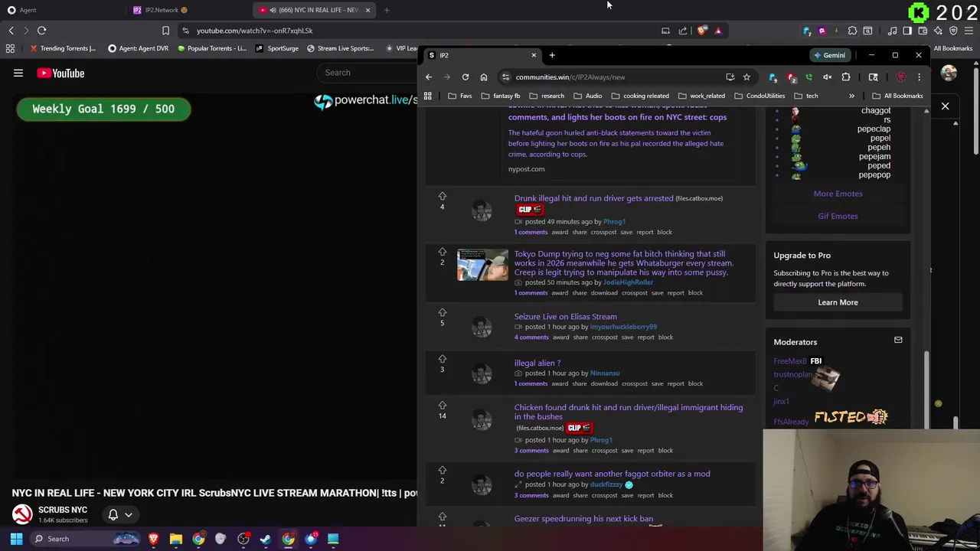
Task: Open Trending Torrents bookmark in Brave
Action: (x=63, y=48)
